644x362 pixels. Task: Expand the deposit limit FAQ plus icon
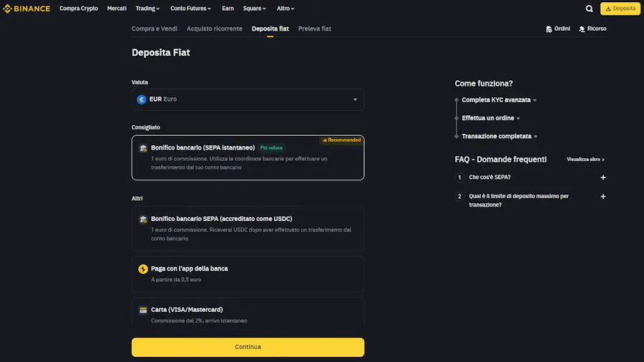(x=603, y=196)
